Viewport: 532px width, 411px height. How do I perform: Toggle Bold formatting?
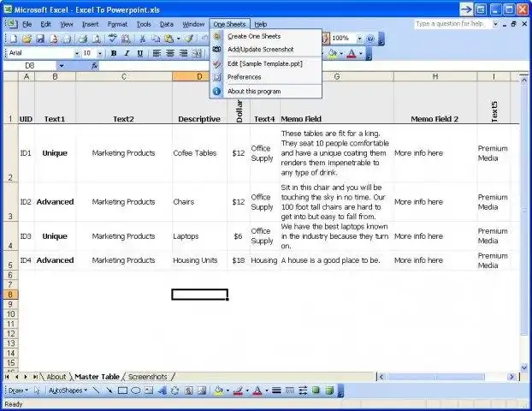click(x=114, y=53)
